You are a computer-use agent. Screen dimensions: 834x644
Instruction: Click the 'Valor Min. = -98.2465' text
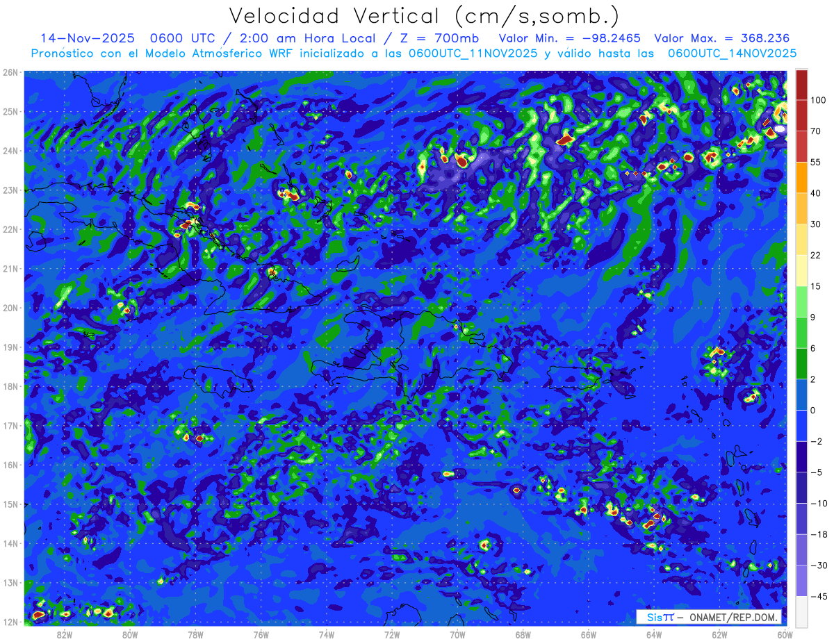(x=570, y=38)
